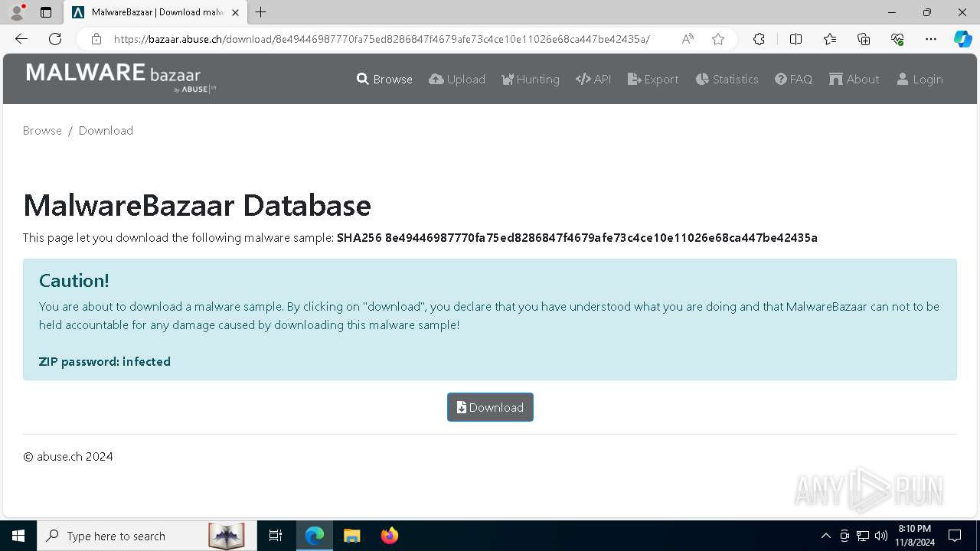Refresh the current page
This screenshot has width=980, height=551.
click(x=55, y=39)
